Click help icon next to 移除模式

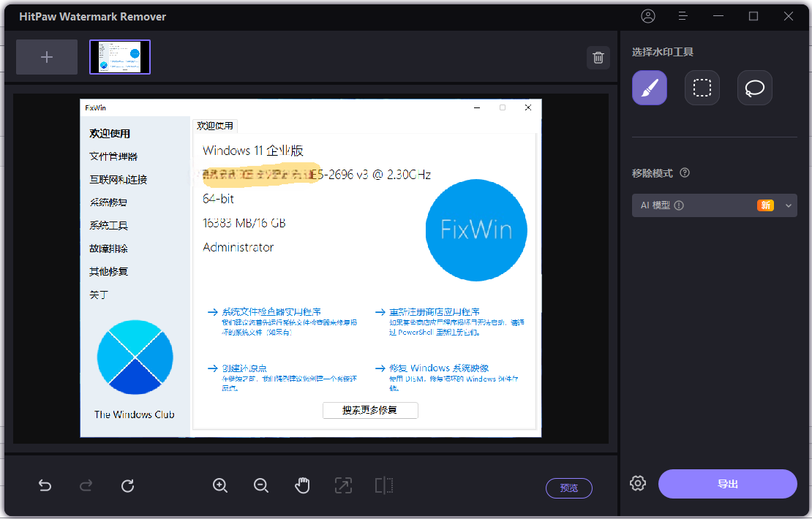[x=685, y=173]
